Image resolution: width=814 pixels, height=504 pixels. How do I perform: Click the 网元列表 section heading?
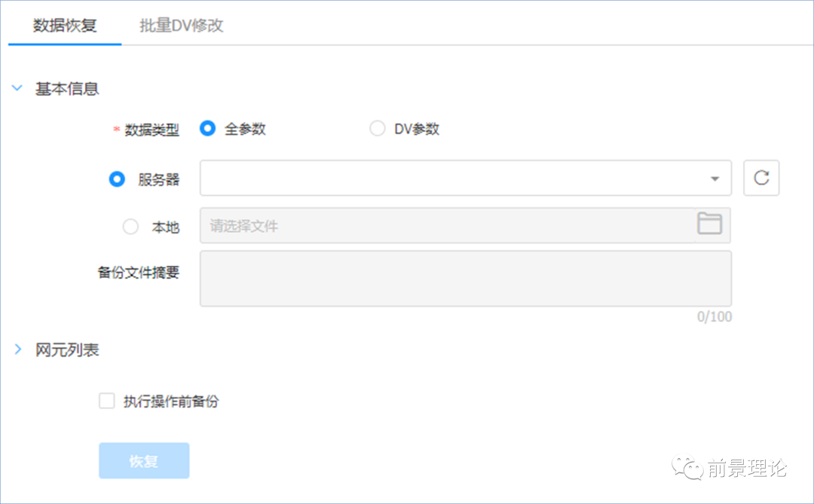click(67, 350)
